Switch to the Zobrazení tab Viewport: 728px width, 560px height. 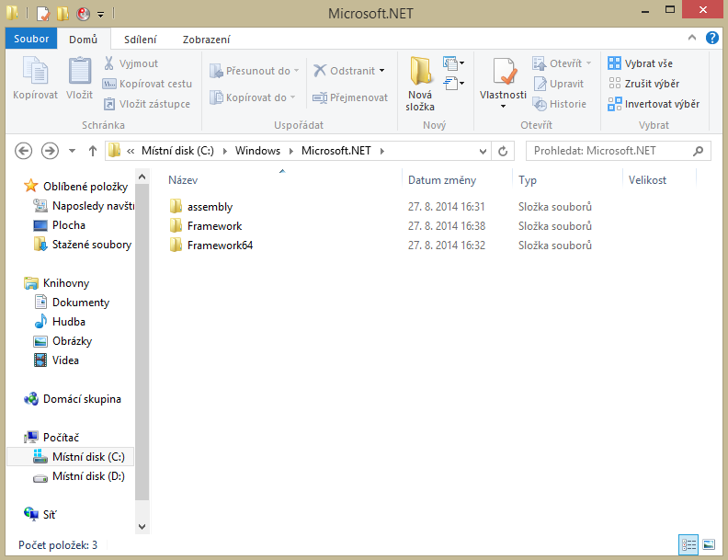(x=206, y=40)
